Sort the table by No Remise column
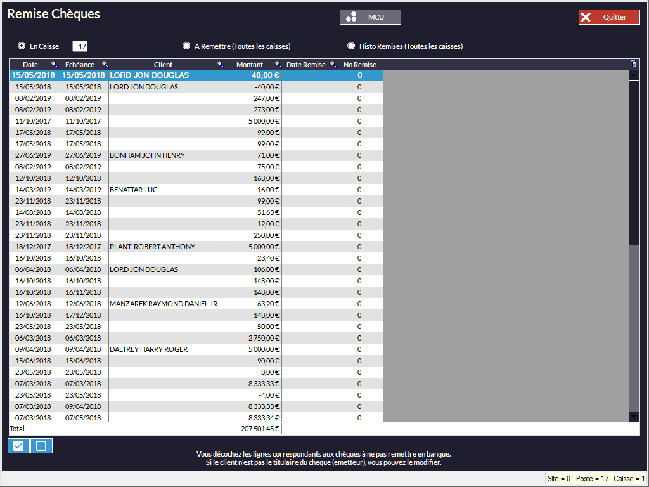 (358, 64)
